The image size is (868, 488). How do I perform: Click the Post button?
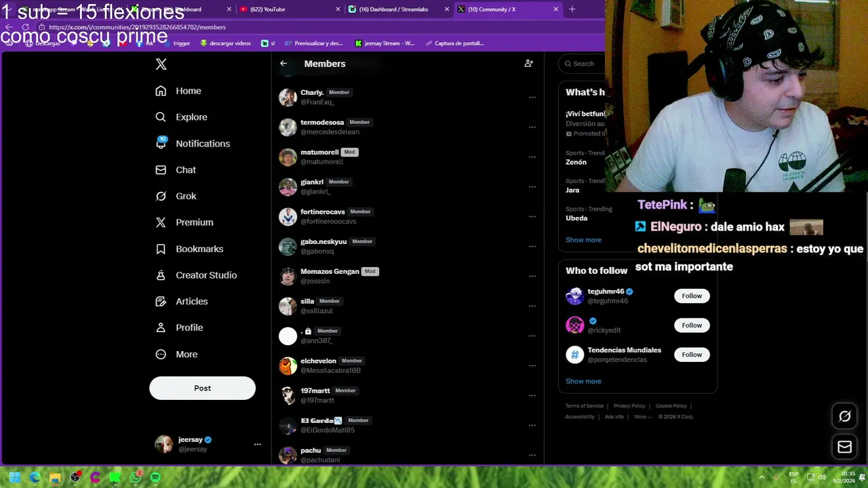(202, 388)
